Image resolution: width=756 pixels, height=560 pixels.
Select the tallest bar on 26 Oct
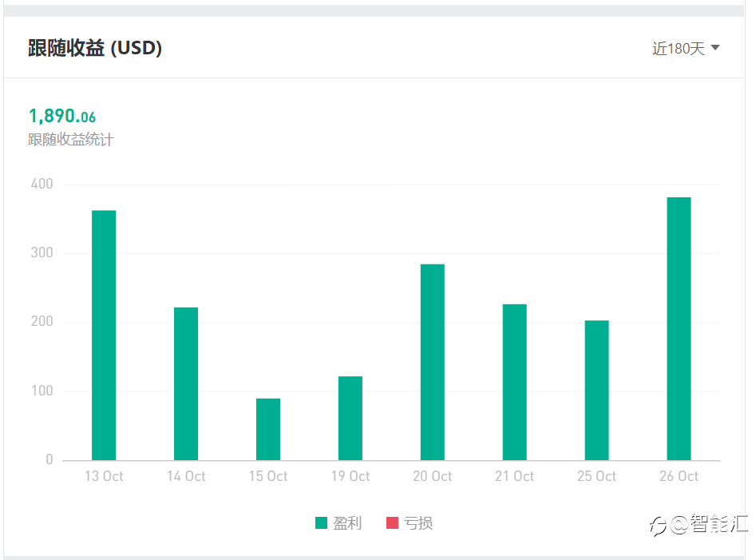tap(679, 328)
